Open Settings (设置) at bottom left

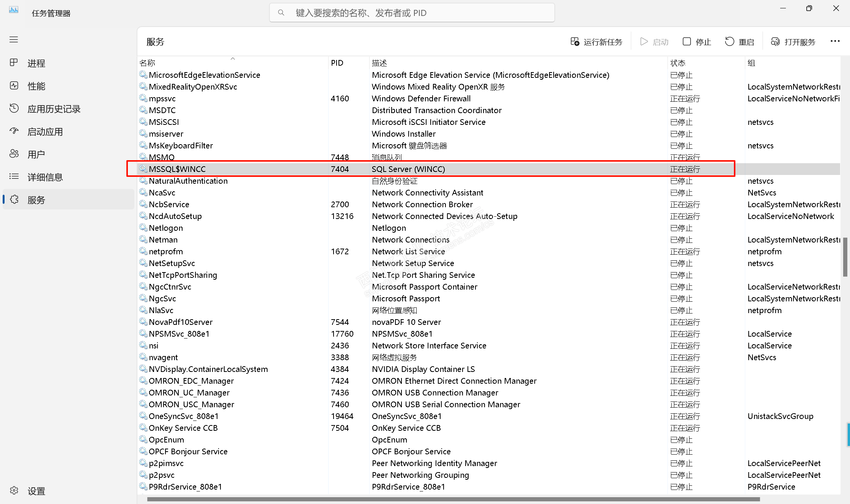(x=36, y=491)
